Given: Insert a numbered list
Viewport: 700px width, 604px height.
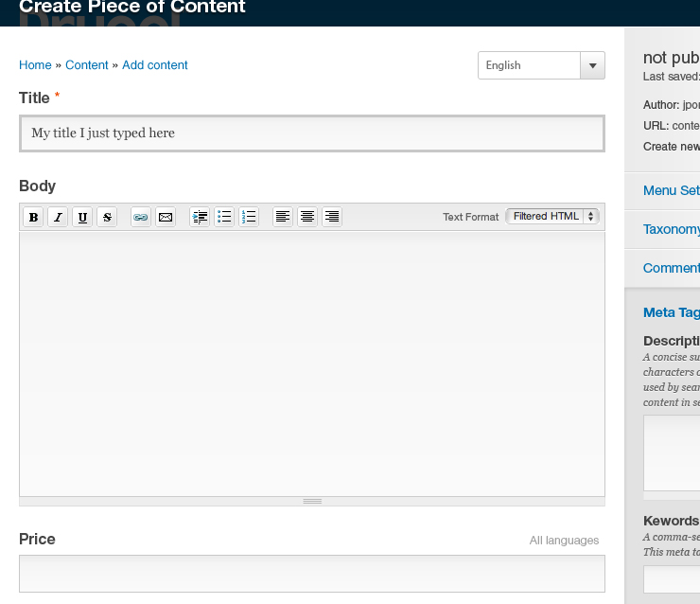Looking at the screenshot, I should point(249,217).
